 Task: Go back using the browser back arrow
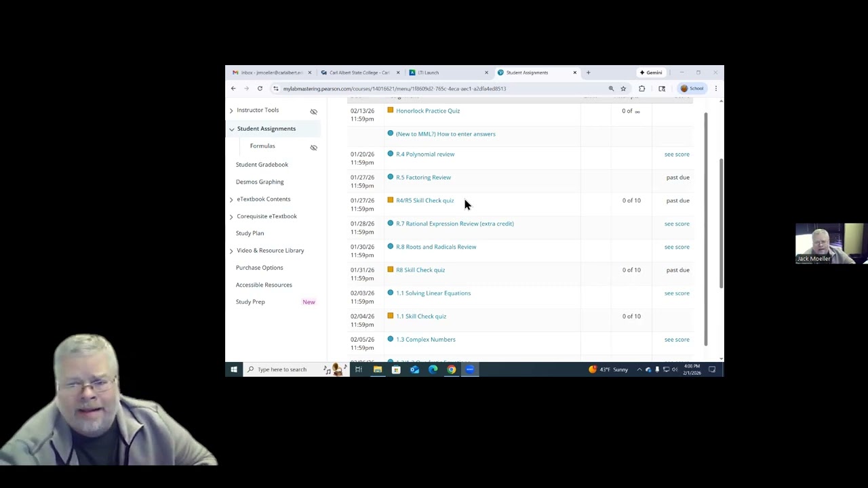click(x=233, y=89)
